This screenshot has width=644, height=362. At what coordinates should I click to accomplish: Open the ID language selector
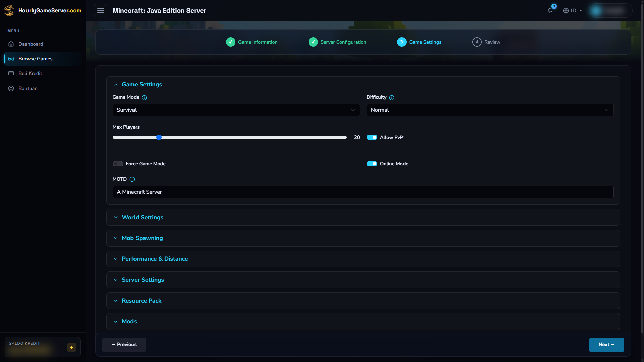[572, 11]
